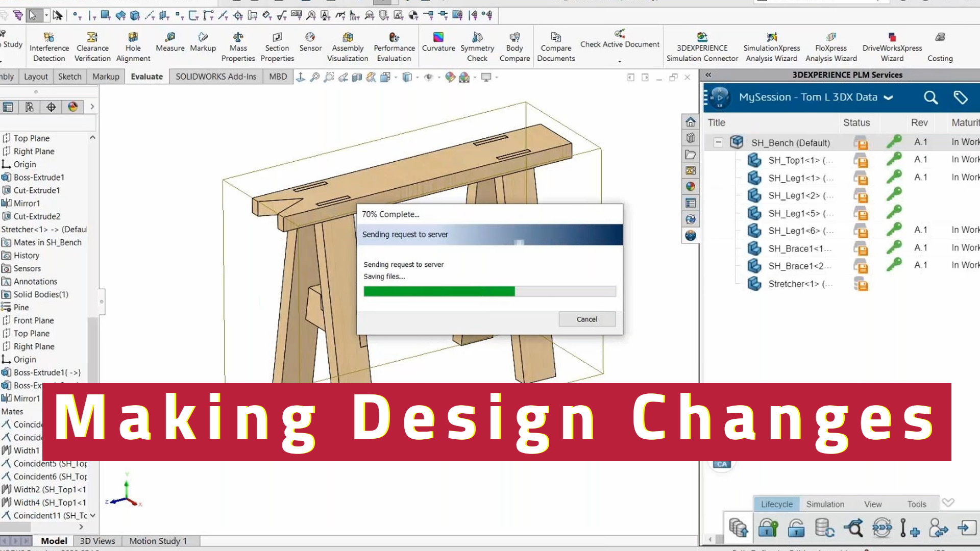Select Annotations folder in tree

(x=35, y=282)
